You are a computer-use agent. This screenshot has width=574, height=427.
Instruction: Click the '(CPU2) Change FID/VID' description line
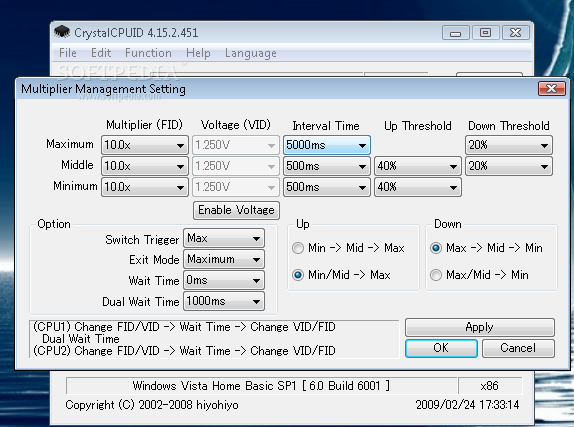pyautogui.click(x=184, y=351)
